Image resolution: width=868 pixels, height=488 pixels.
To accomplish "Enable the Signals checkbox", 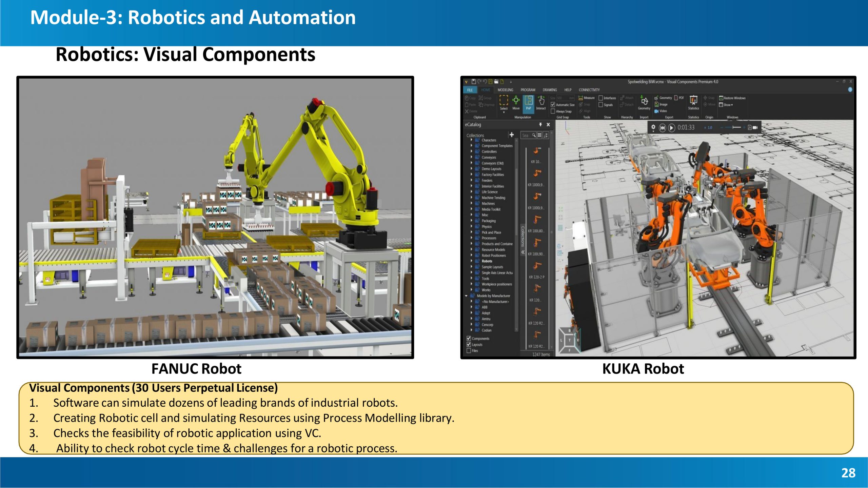I will (600, 105).
